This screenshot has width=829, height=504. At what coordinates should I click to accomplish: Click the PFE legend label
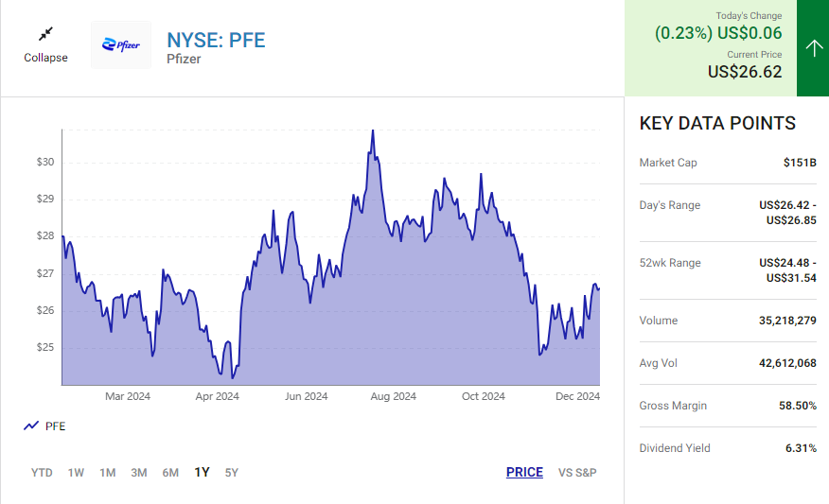pyautogui.click(x=55, y=426)
